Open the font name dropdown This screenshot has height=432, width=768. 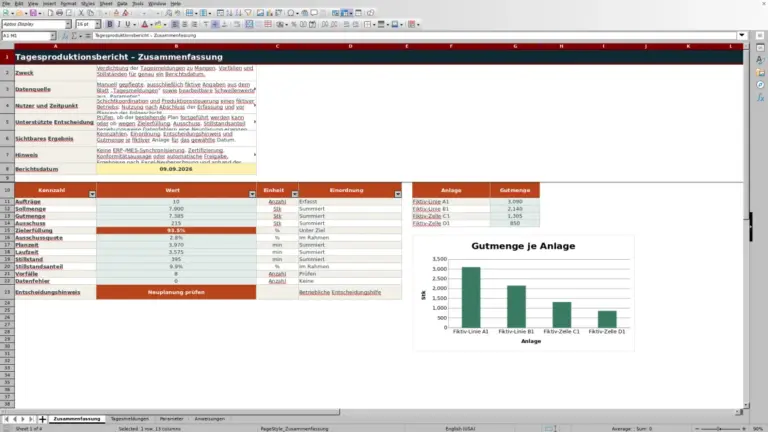[68, 24]
